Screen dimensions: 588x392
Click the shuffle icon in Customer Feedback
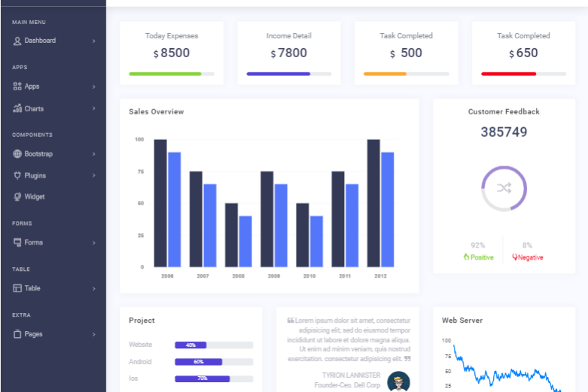(504, 188)
